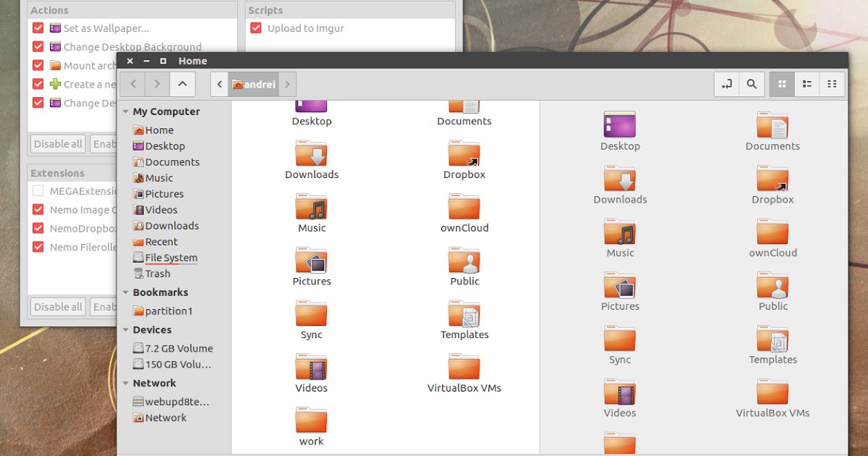
Task: Open Documents folder in right pane
Action: pyautogui.click(x=773, y=132)
